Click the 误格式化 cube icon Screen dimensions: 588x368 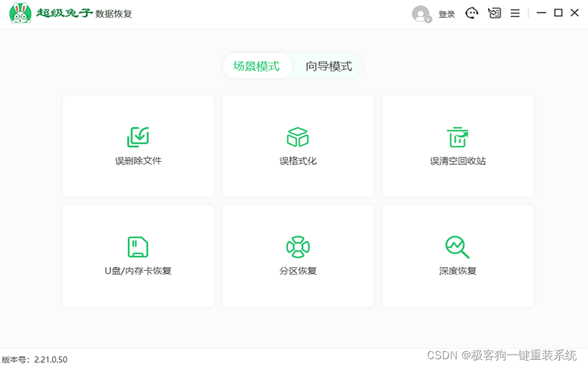coord(298,137)
